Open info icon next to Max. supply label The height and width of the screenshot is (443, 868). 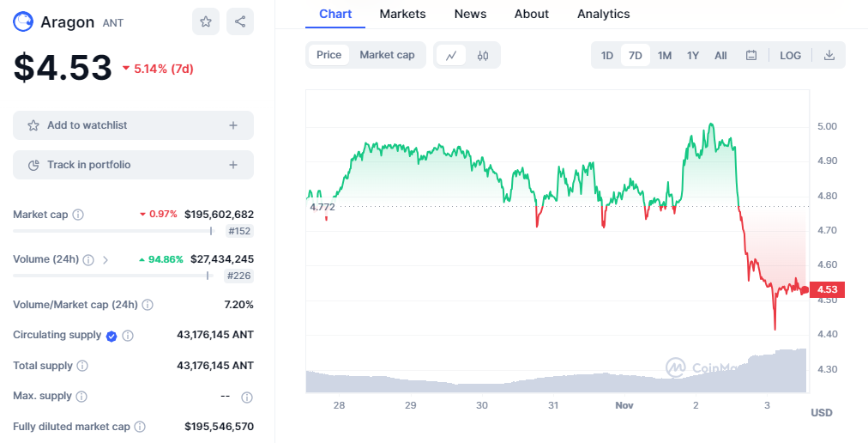pyautogui.click(x=81, y=397)
